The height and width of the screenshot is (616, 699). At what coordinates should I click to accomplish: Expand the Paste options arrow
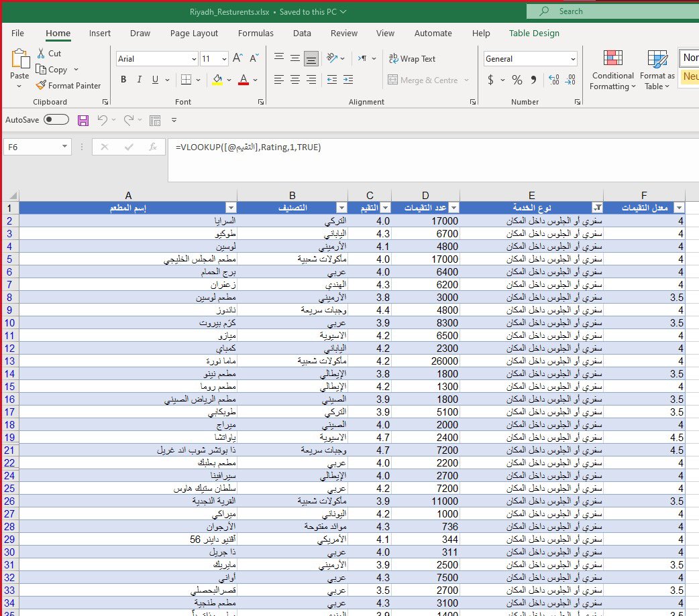point(19,86)
